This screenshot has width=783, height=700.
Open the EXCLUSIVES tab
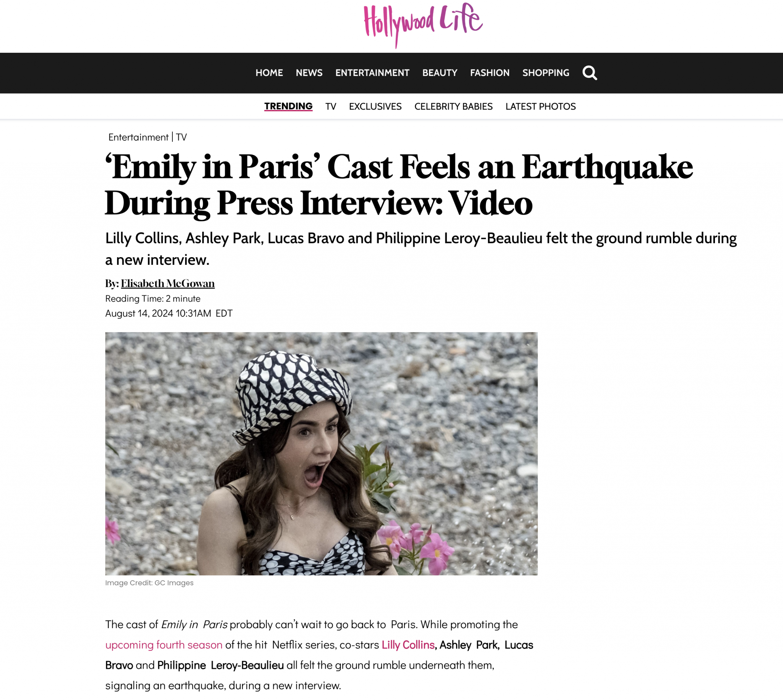click(x=375, y=106)
